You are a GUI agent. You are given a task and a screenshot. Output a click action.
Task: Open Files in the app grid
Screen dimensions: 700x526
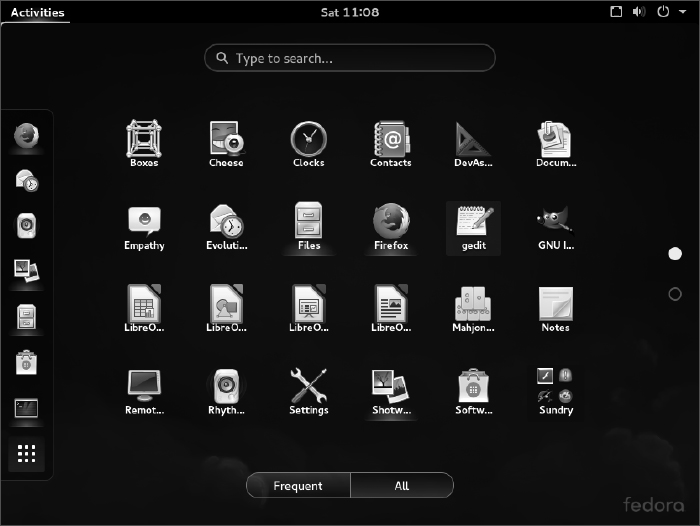tap(308, 227)
